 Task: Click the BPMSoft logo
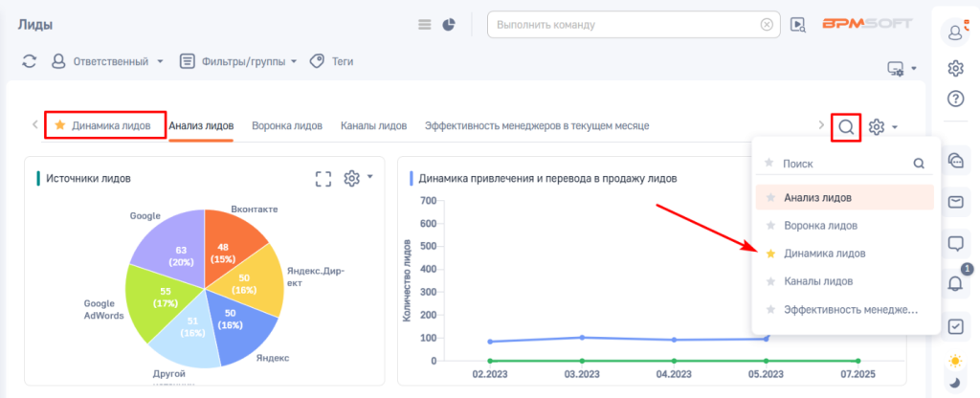coord(867,24)
